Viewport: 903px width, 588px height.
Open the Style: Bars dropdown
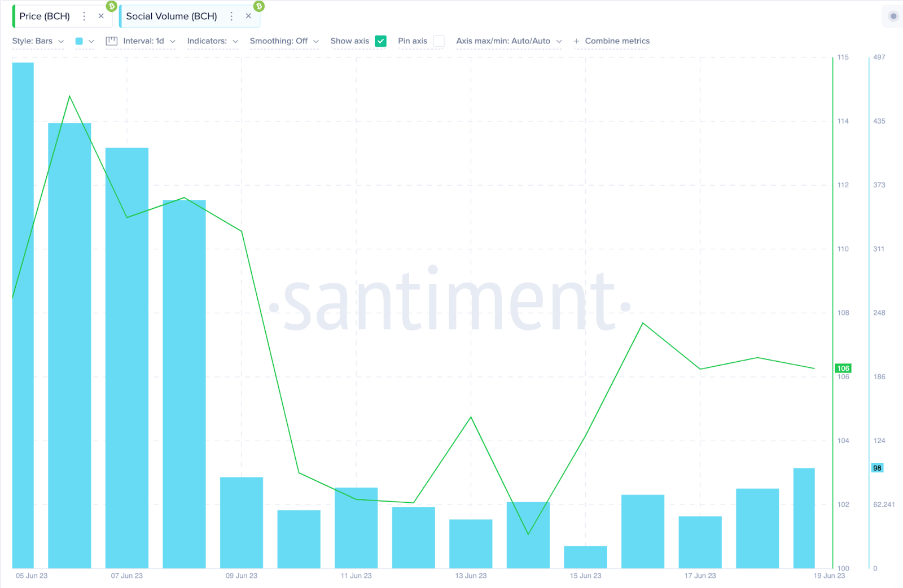point(38,41)
